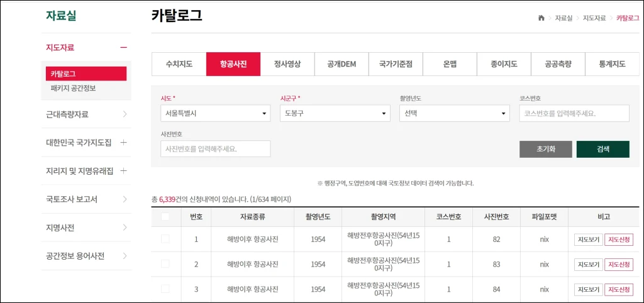This screenshot has height=303, width=644.
Task: Check the checkbox for row number 1
Action: click(165, 239)
